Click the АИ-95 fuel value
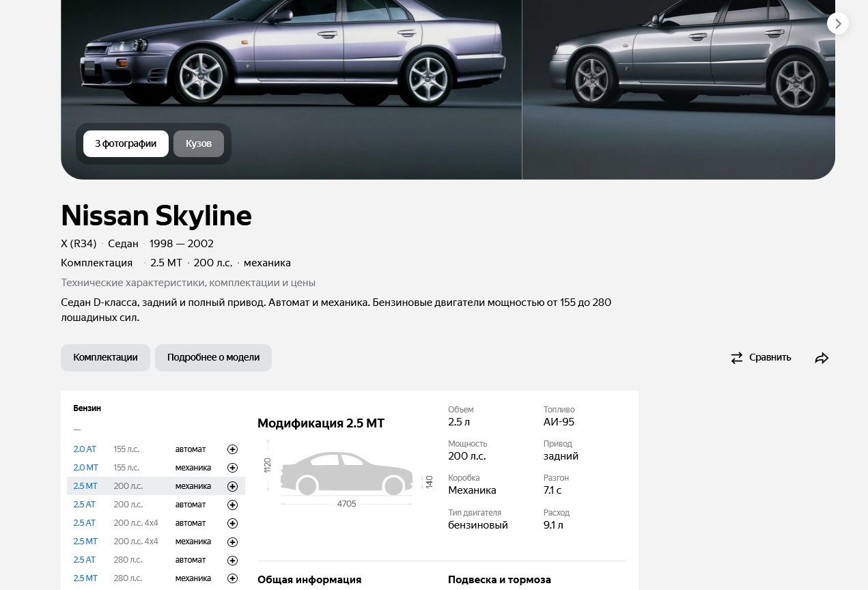This screenshot has width=868, height=590. tap(559, 422)
